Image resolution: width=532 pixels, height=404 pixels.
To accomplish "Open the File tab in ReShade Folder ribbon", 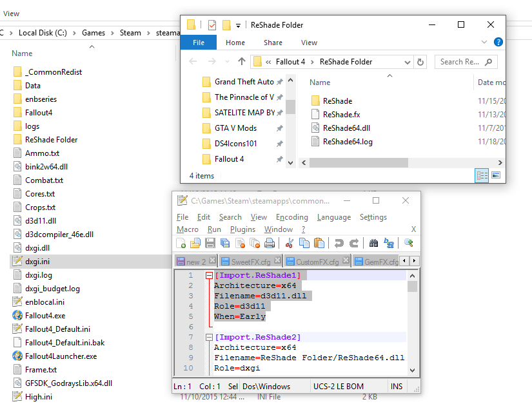I will [x=199, y=43].
